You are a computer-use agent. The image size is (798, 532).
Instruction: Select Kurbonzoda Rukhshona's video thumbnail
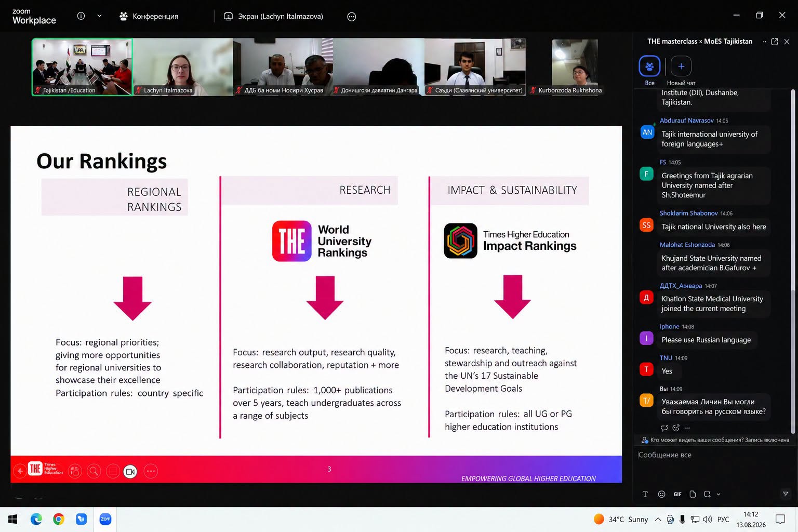(x=575, y=67)
